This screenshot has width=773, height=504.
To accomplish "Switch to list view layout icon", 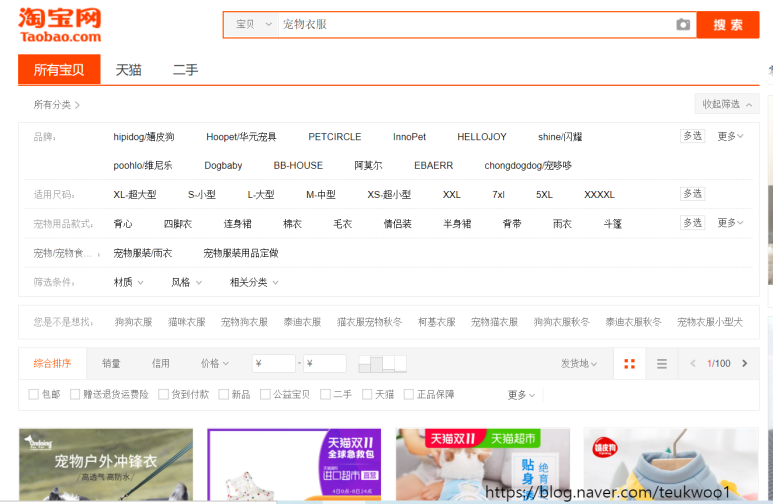I will pyautogui.click(x=662, y=364).
